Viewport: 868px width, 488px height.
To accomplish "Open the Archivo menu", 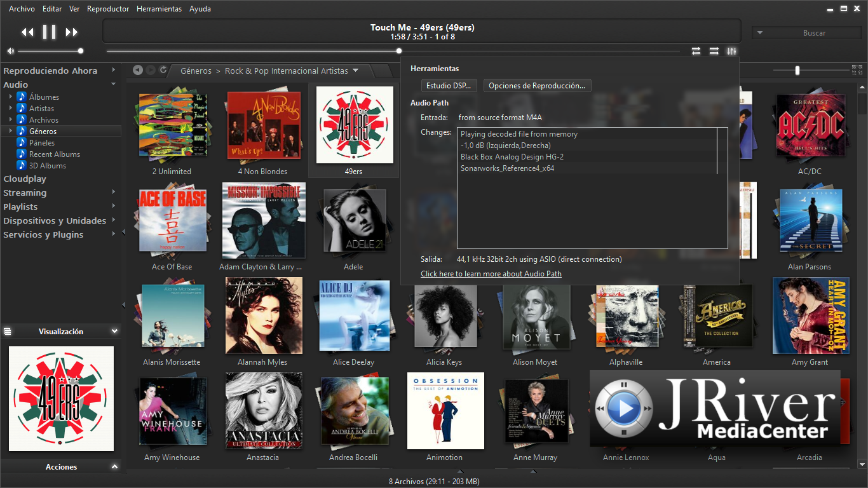I will (22, 9).
